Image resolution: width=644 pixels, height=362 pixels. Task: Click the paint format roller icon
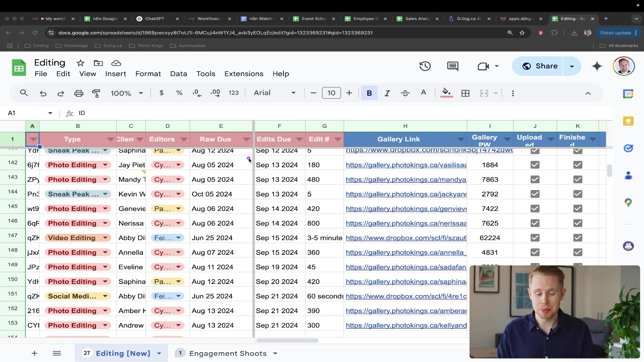click(x=96, y=93)
